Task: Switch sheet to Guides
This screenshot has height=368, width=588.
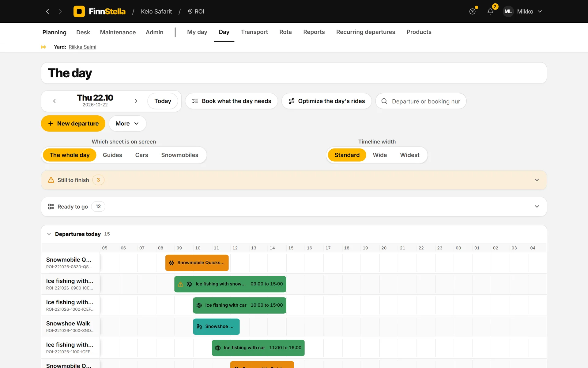Action: [112, 155]
